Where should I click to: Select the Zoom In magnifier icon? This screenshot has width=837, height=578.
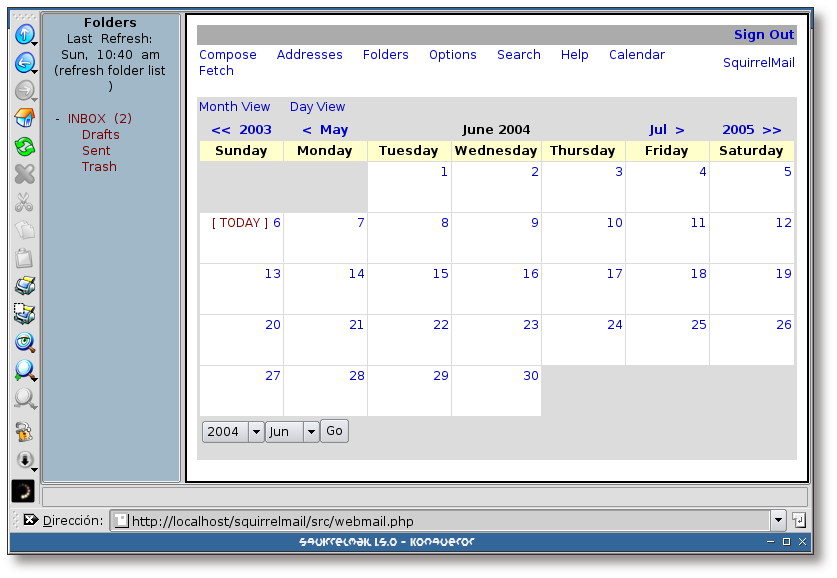click(x=25, y=371)
